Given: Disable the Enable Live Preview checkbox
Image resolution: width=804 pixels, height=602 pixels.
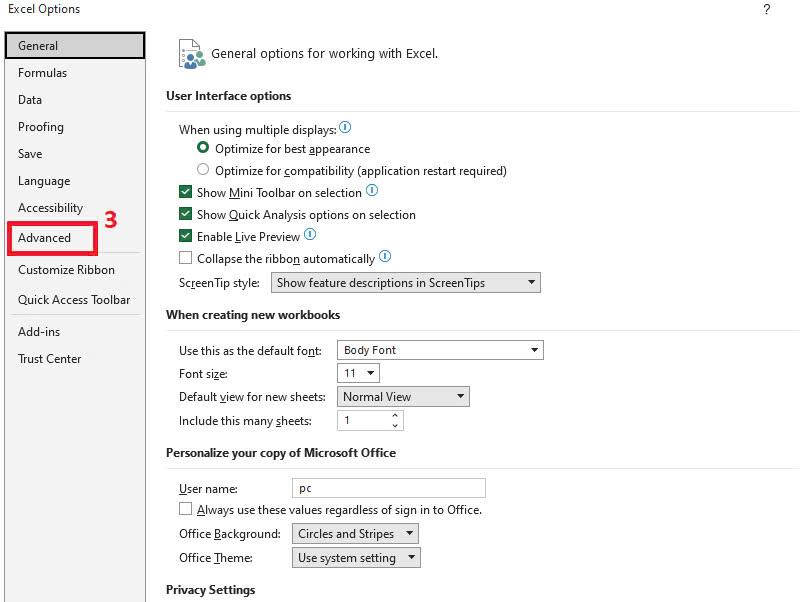Looking at the screenshot, I should point(185,236).
